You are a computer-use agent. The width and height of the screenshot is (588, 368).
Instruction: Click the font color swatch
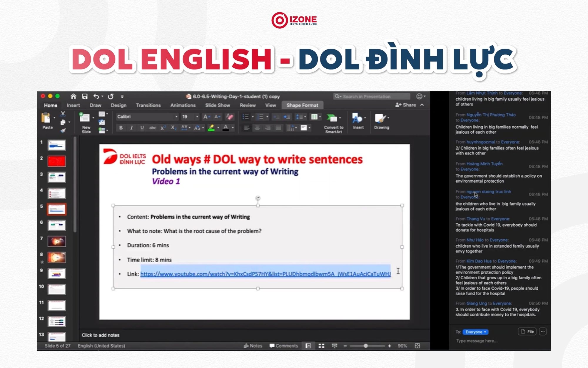[x=226, y=127]
